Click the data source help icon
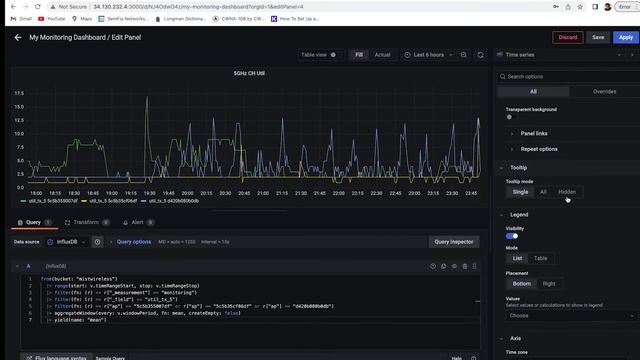This screenshot has height=360, width=640. (98, 242)
